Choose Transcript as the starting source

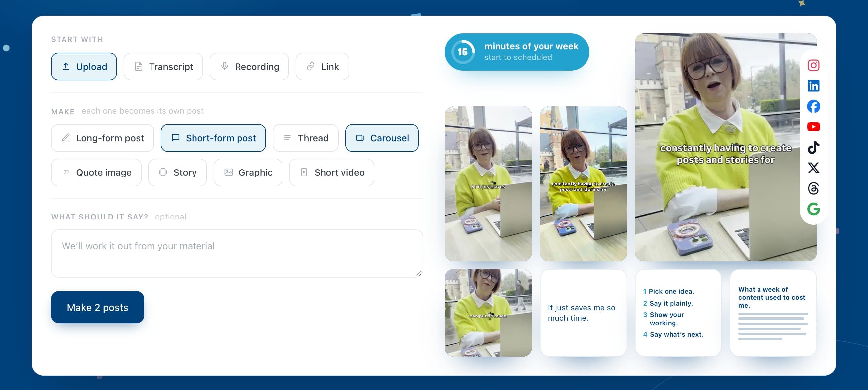pos(163,67)
